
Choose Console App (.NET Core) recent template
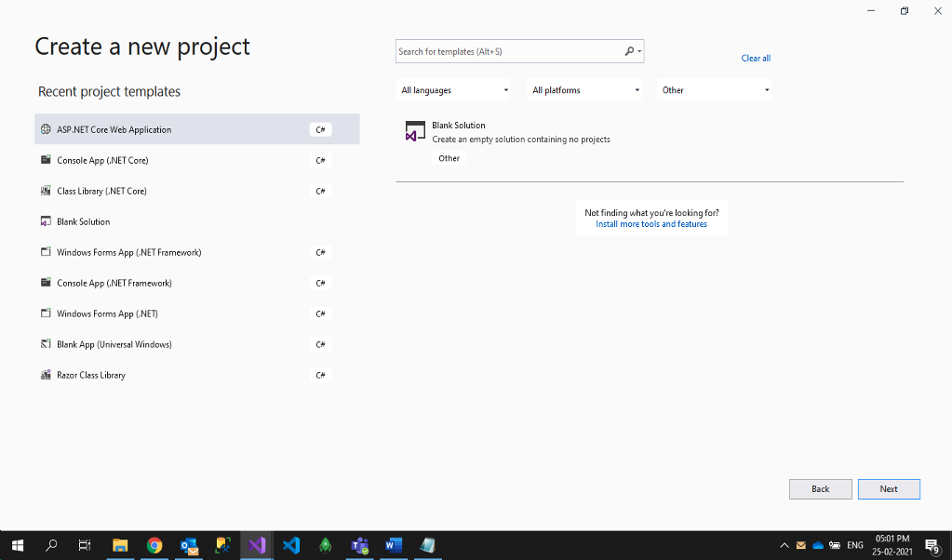click(x=102, y=160)
